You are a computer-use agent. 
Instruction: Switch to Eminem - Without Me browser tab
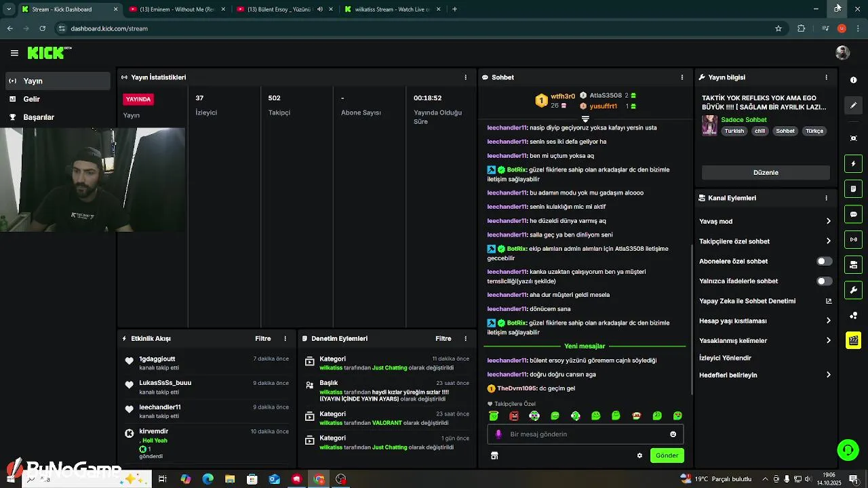[x=176, y=9]
